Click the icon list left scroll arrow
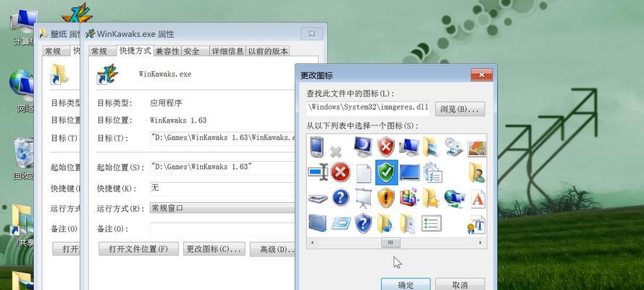Image resolution: width=644 pixels, height=290 pixels. click(x=311, y=243)
